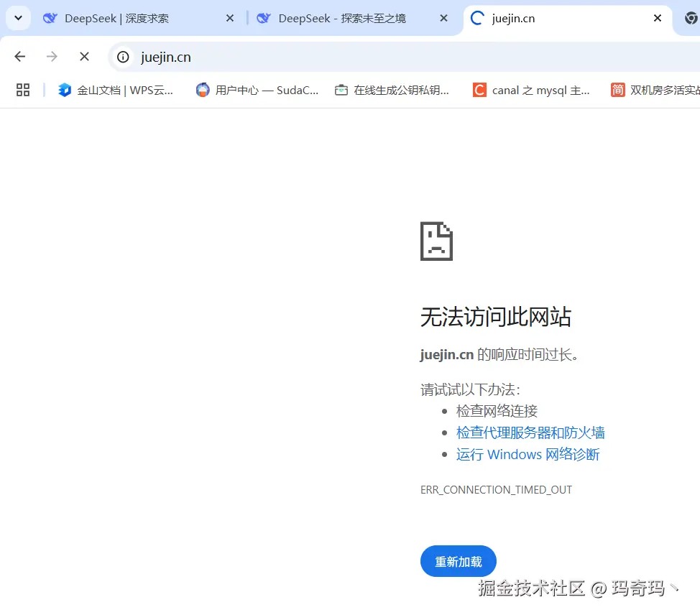Click the 在线生成公钥私钥 bookmark icon

click(341, 90)
